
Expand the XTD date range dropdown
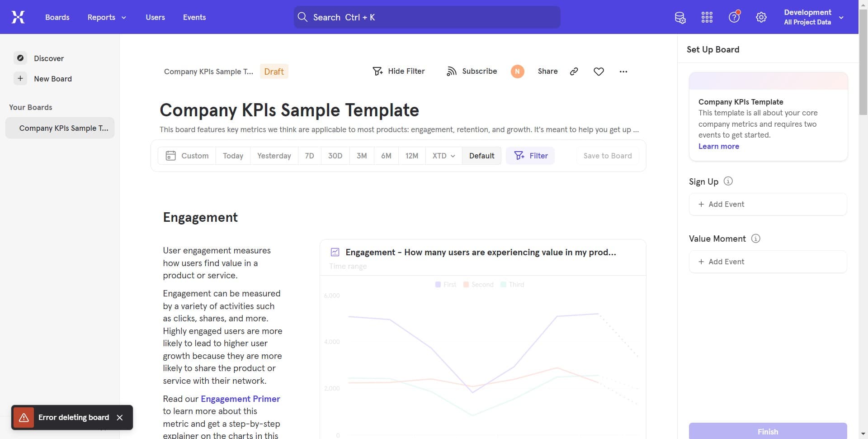click(x=443, y=156)
